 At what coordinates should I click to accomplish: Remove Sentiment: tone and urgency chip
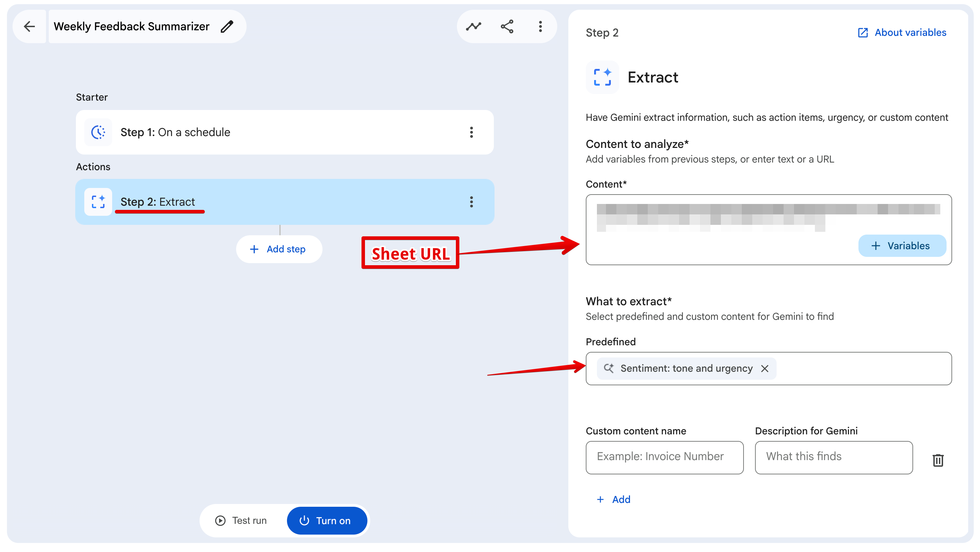pyautogui.click(x=764, y=368)
